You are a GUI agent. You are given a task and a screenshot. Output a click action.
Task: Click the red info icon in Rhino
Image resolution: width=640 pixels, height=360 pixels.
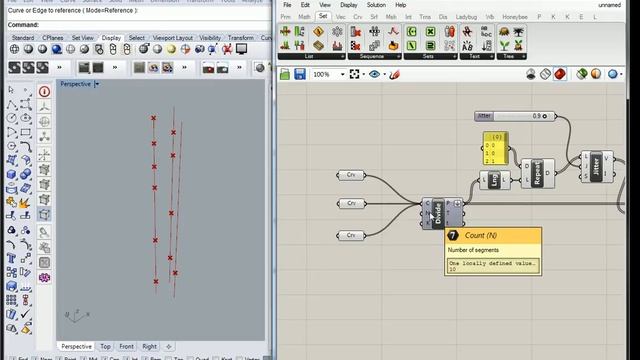tap(44, 91)
